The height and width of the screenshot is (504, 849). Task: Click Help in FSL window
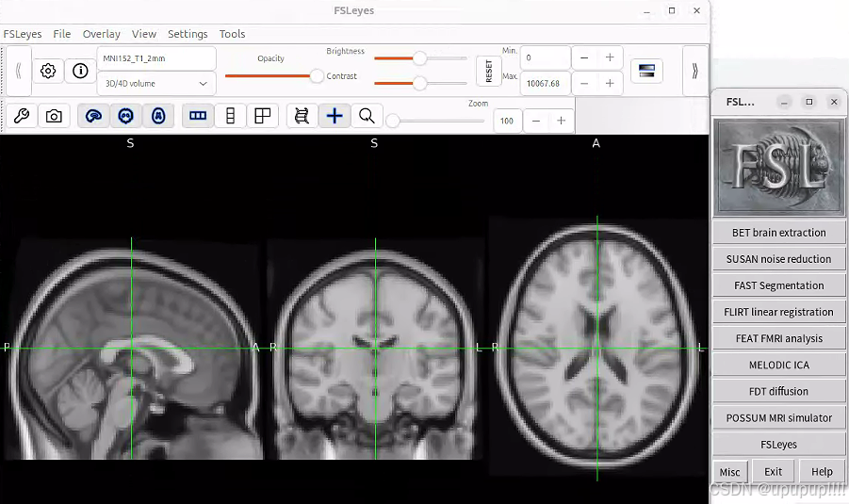point(822,472)
